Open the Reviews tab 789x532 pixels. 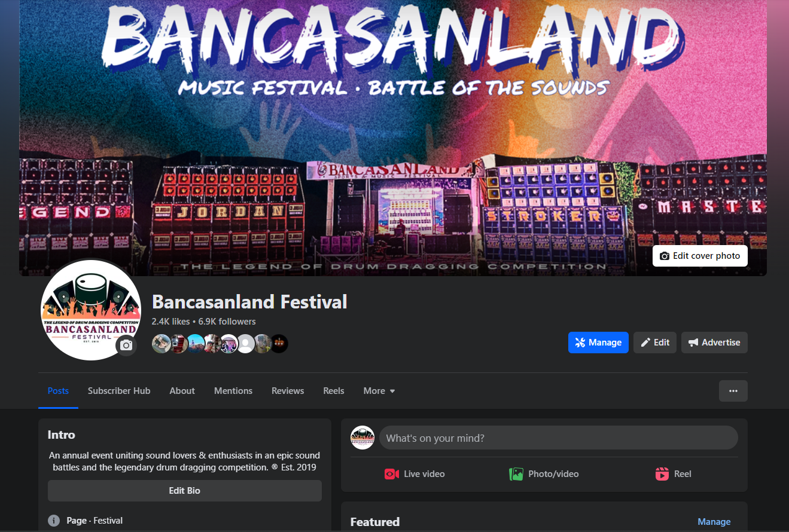tap(288, 391)
